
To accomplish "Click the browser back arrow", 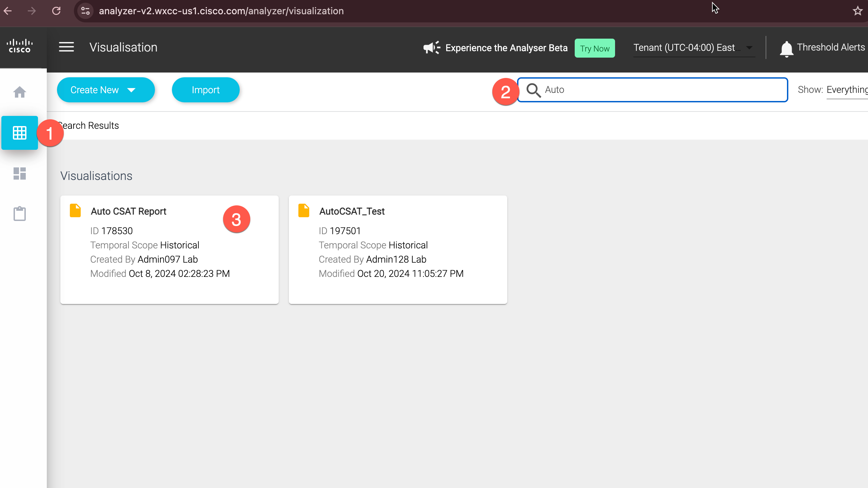I will pyautogui.click(x=8, y=11).
